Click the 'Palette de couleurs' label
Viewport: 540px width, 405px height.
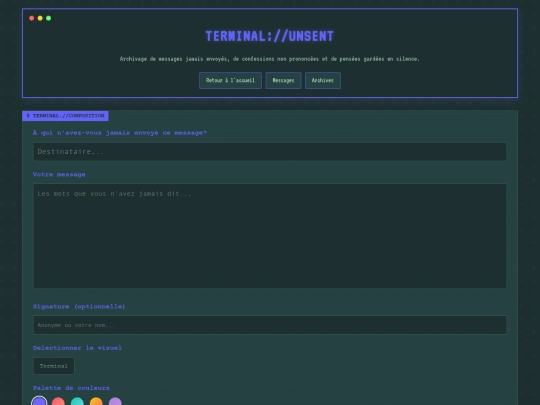click(x=71, y=388)
